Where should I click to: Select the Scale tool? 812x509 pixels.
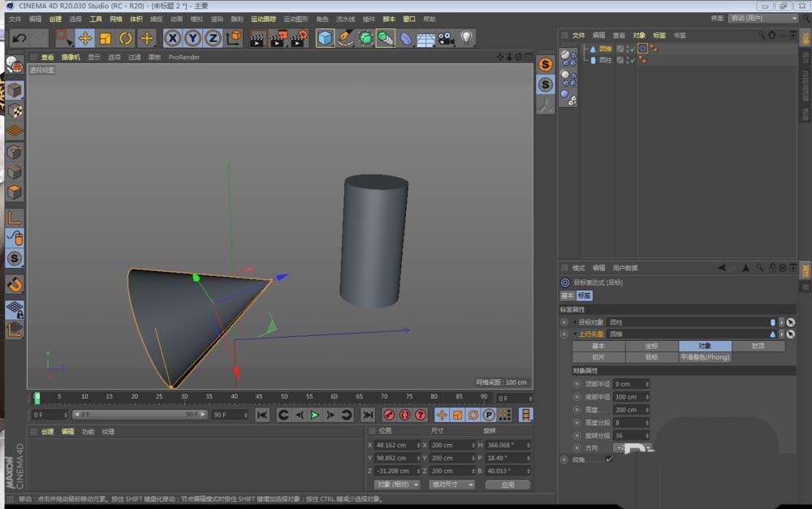tap(105, 37)
